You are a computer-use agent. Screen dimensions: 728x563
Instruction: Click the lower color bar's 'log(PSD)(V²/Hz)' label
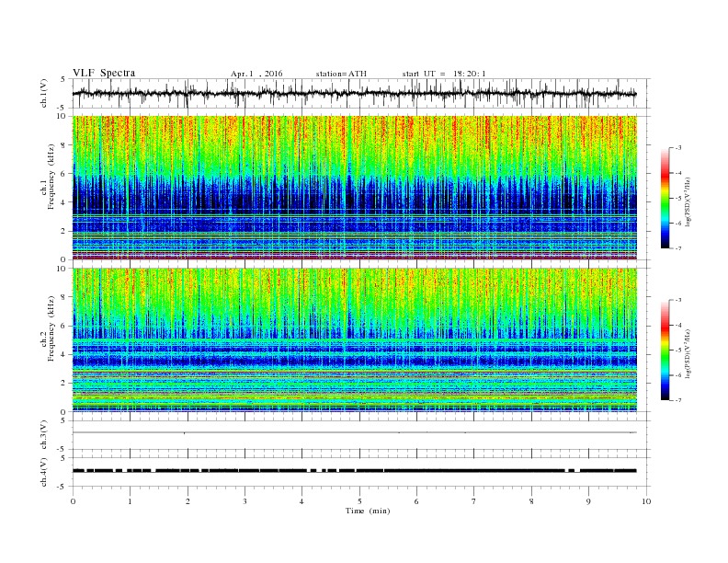click(x=688, y=353)
